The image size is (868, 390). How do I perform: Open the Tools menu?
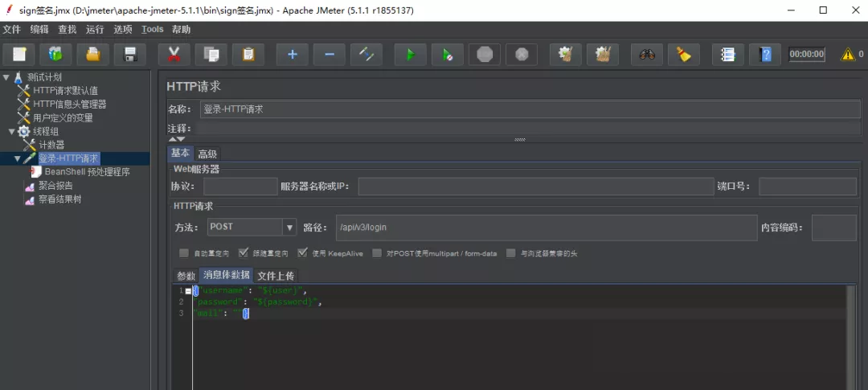click(152, 30)
